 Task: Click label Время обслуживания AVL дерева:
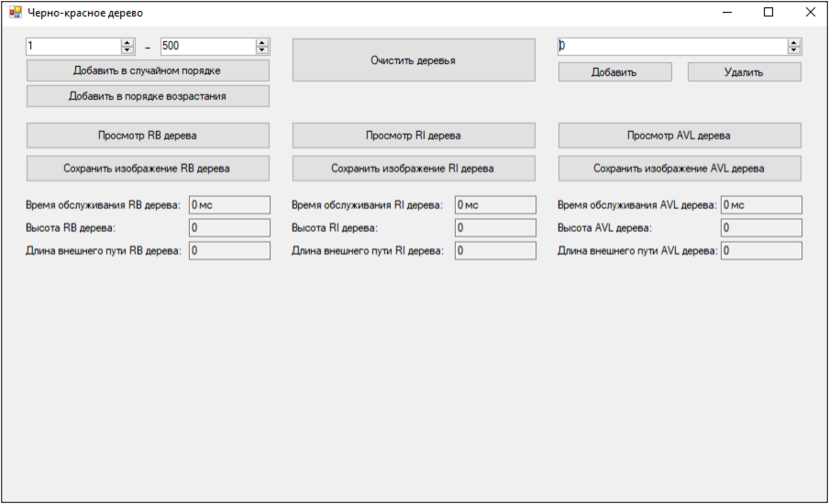[637, 205]
